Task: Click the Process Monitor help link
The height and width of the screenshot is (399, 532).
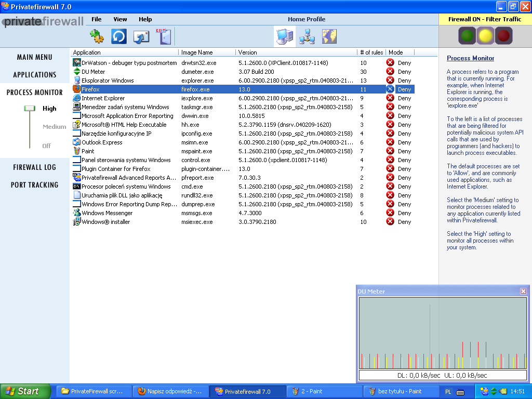Action: (x=470, y=58)
